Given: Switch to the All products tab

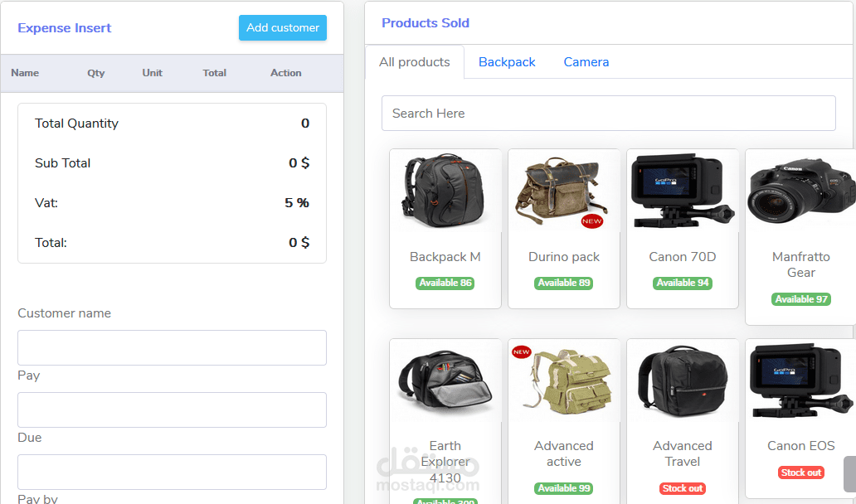Looking at the screenshot, I should point(415,62).
